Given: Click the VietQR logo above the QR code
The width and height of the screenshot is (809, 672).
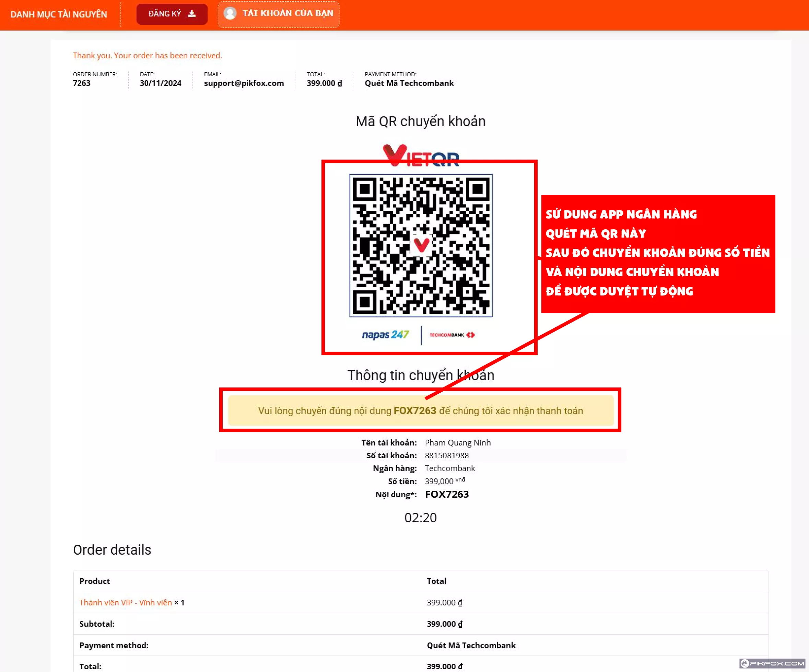Looking at the screenshot, I should [421, 156].
